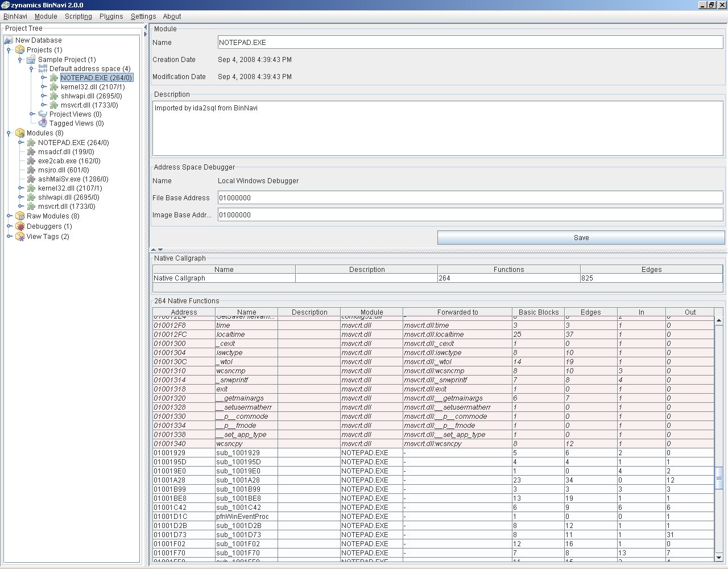The width and height of the screenshot is (728, 569).
Task: Expand the Raw Modules (8) node
Action: coord(9,216)
